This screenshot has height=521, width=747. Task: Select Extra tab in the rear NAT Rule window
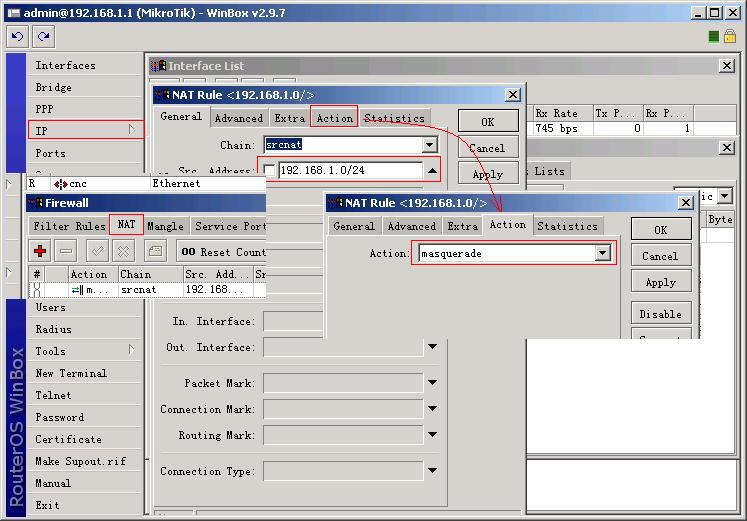coord(289,118)
